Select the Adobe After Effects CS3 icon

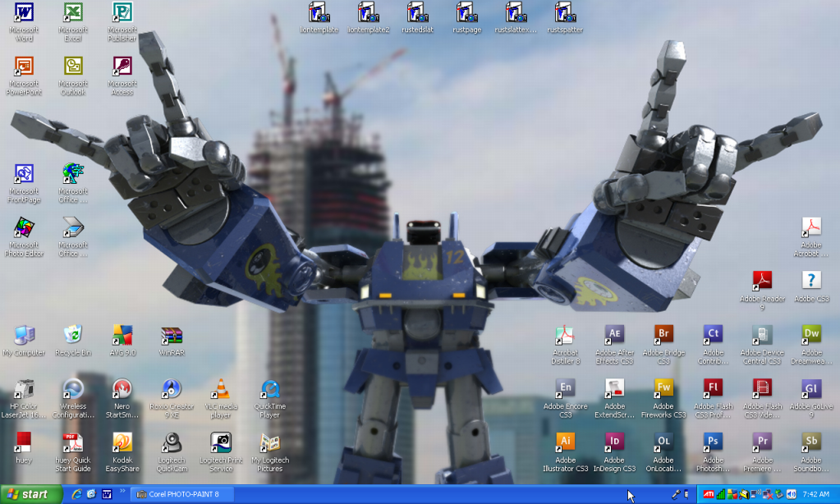tap(614, 335)
